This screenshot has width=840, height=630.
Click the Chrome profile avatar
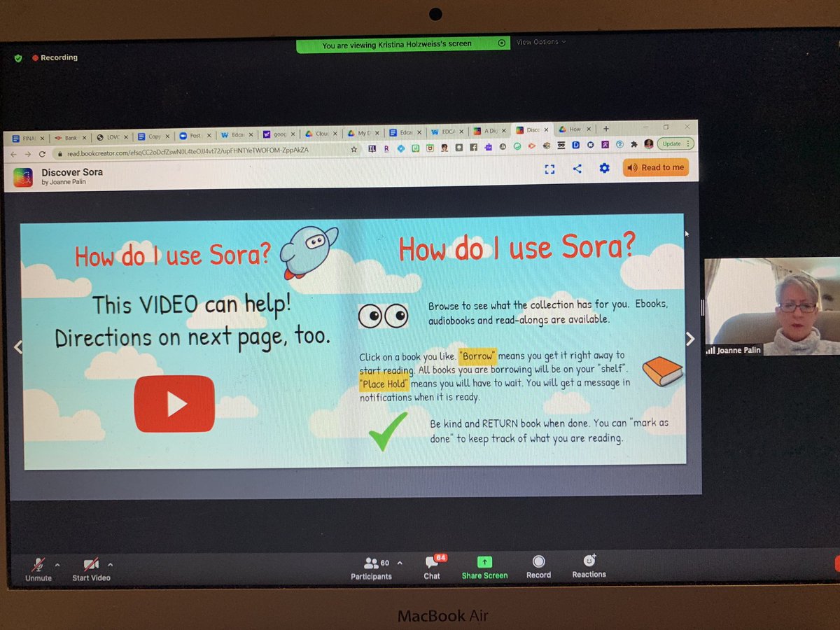click(x=649, y=143)
